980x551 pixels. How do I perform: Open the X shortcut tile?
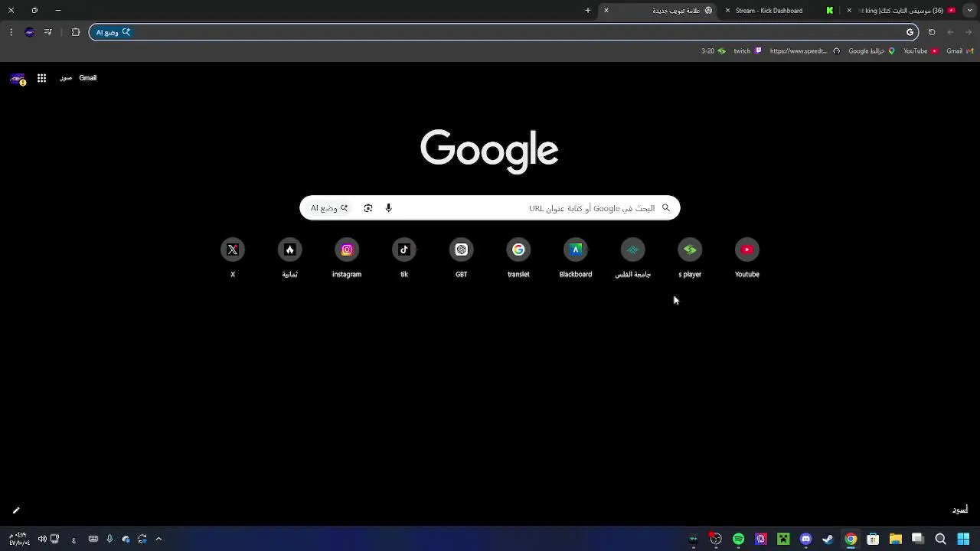pos(233,259)
